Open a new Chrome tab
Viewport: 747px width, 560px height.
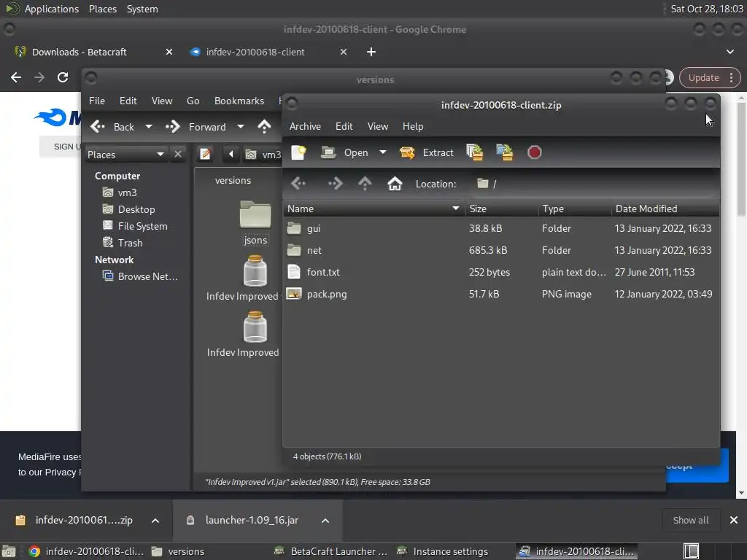pos(371,52)
